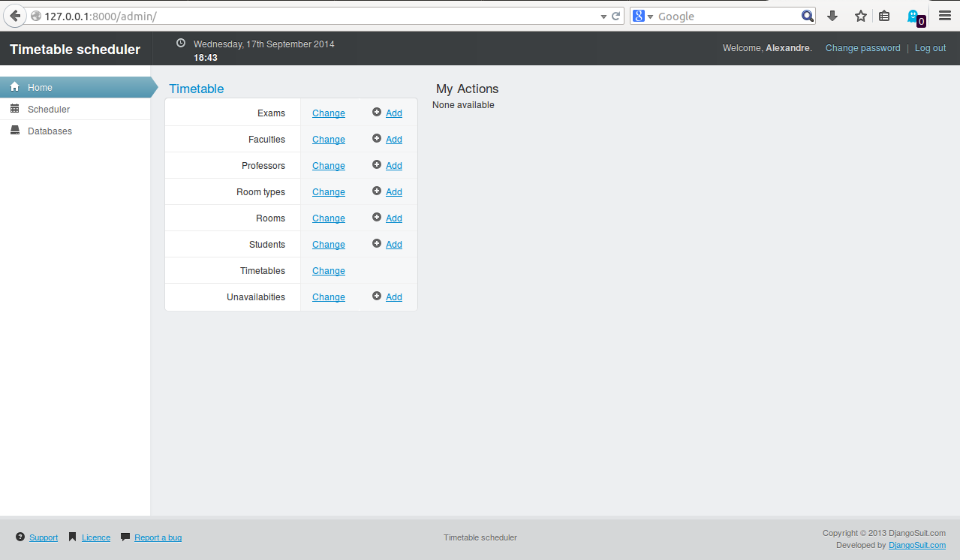Expand the URL history dropdown arrow
Screen dimensions: 960x560
click(603, 17)
